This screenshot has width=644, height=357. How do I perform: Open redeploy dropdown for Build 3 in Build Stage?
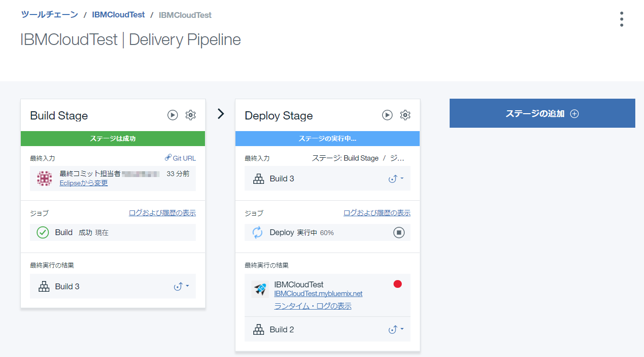click(181, 286)
